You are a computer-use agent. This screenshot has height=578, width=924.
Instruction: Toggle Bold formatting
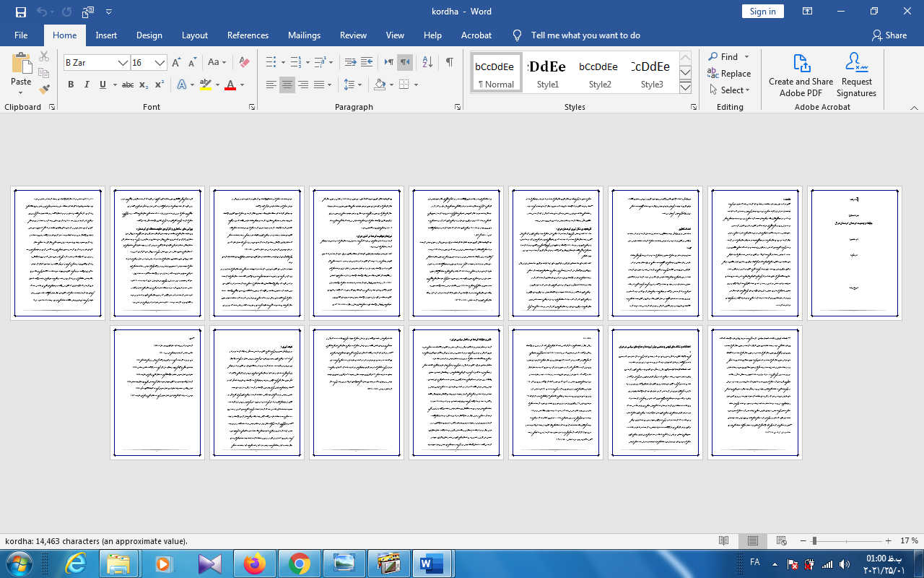tap(71, 85)
